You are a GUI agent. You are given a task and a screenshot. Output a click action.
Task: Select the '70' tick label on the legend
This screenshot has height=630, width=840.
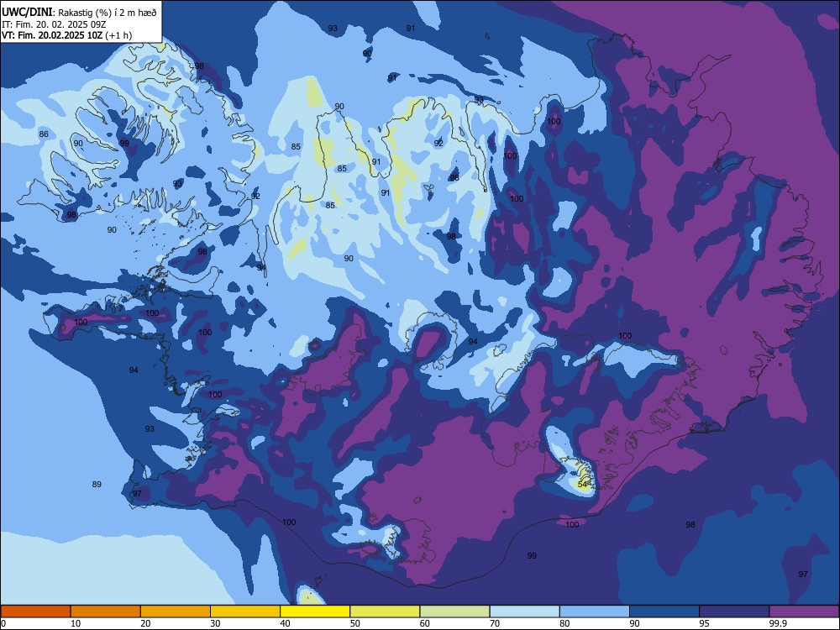pos(495,623)
